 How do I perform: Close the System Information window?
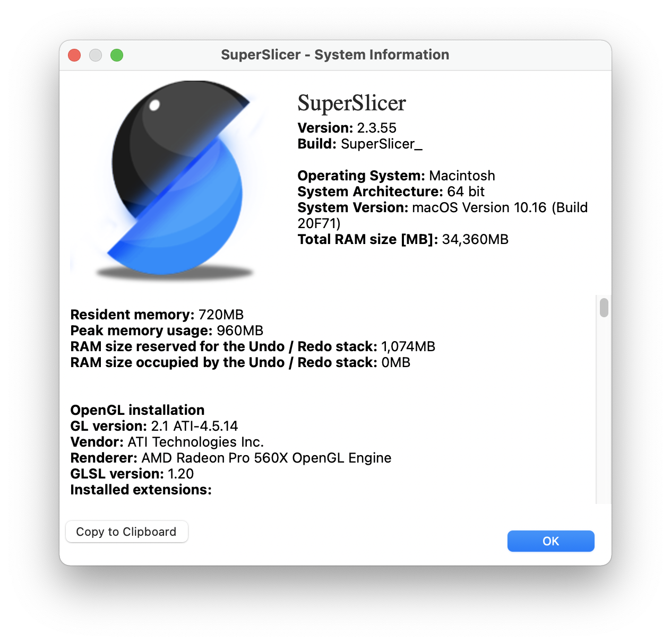click(74, 55)
